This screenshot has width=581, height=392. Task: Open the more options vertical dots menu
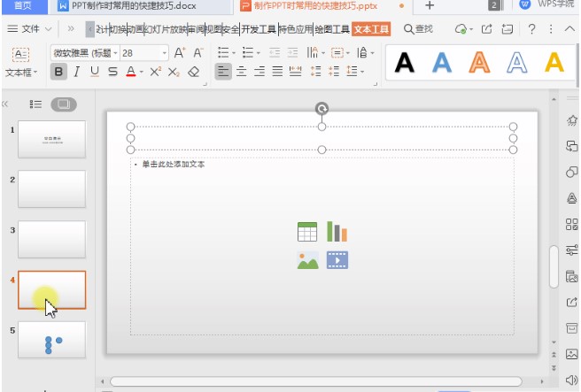click(x=551, y=29)
